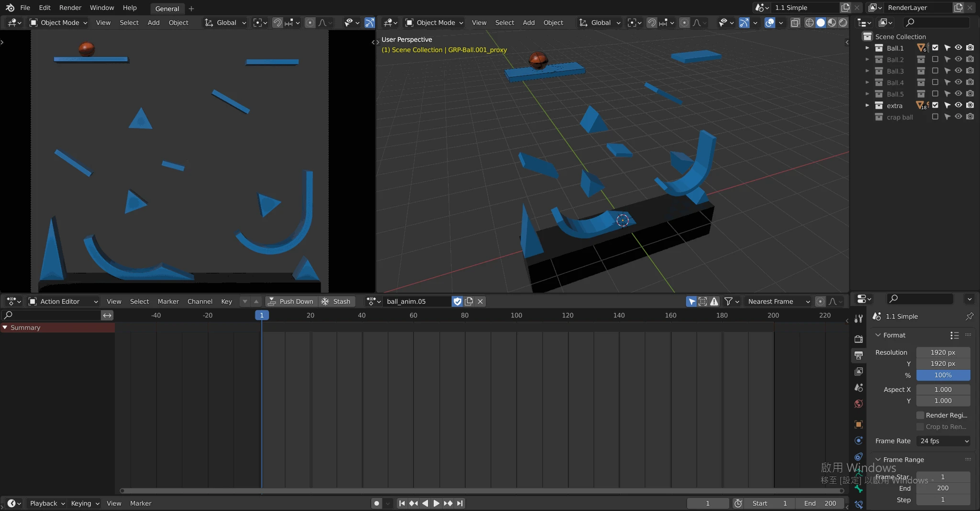Select rendered viewport shading in right viewport
The image size is (980, 511).
pos(843,23)
